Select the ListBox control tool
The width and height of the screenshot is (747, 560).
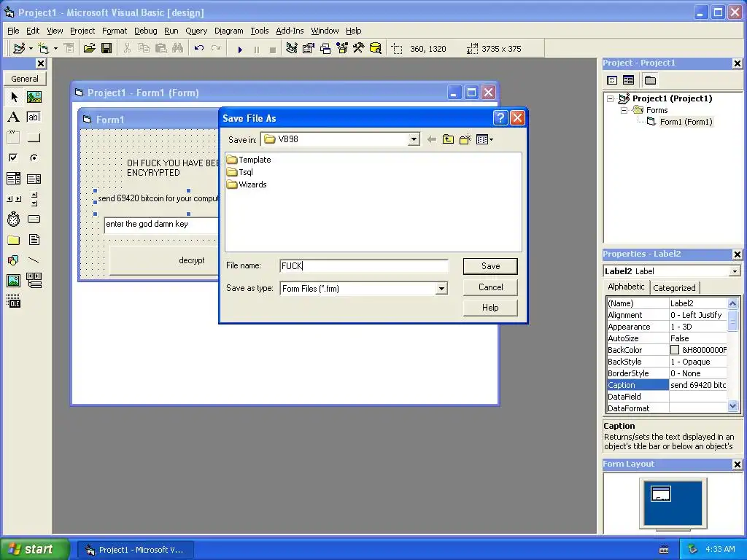coord(34,179)
